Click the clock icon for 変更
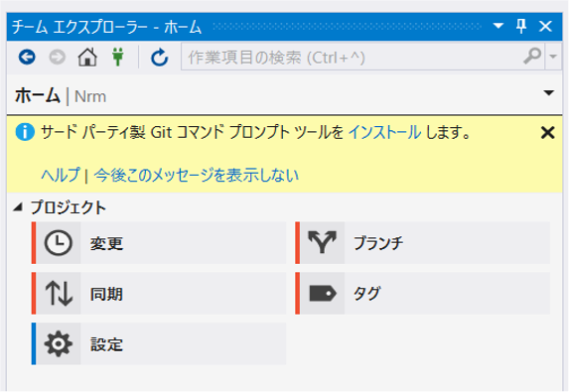569x392 pixels. pyautogui.click(x=58, y=242)
